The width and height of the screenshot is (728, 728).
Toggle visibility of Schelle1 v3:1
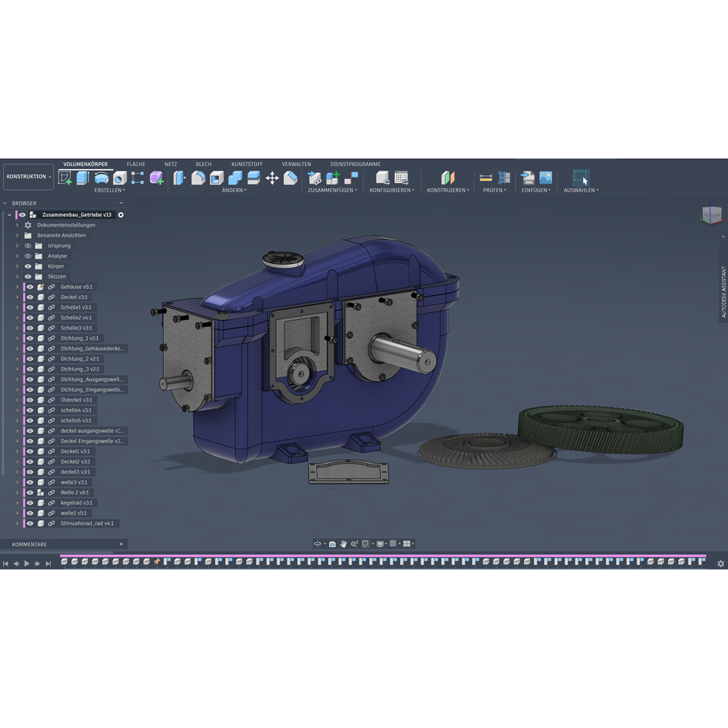pos(30,307)
